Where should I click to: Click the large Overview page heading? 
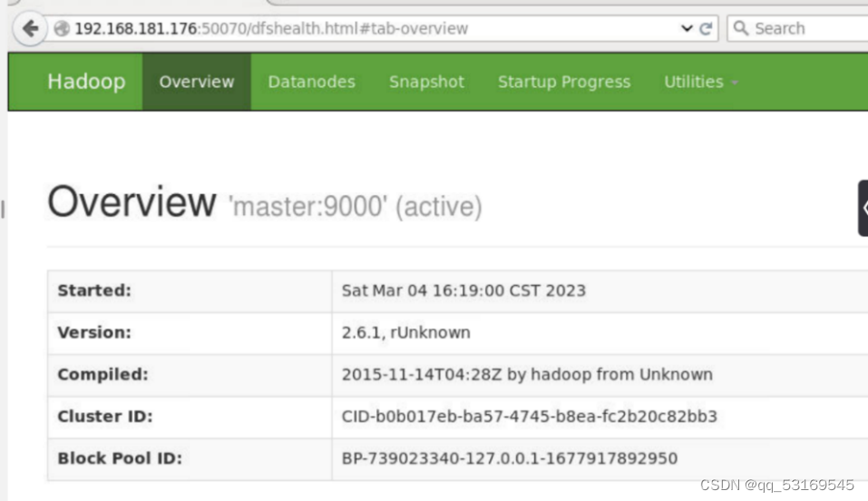coord(132,201)
